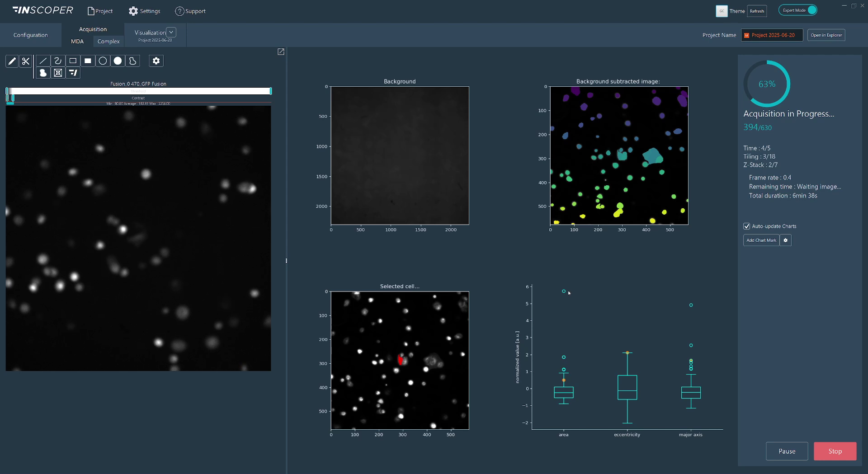The width and height of the screenshot is (868, 474).
Task: Select the Complex sub-tab
Action: (108, 42)
